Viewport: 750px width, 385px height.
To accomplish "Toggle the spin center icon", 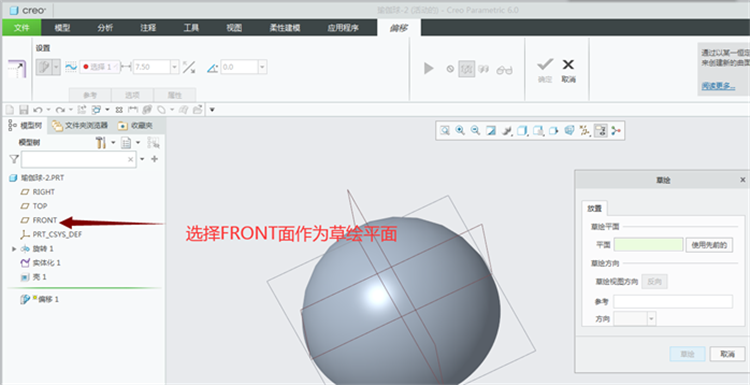I will [x=616, y=131].
